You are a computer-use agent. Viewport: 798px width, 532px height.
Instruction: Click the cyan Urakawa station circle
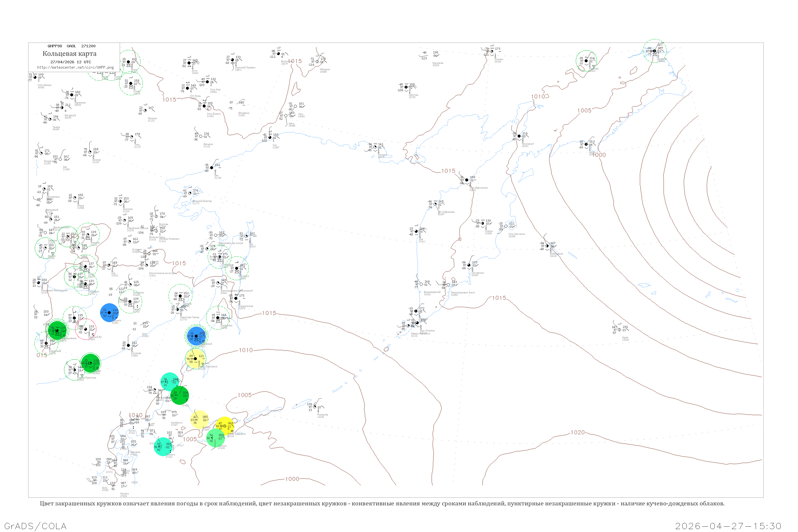point(163,447)
